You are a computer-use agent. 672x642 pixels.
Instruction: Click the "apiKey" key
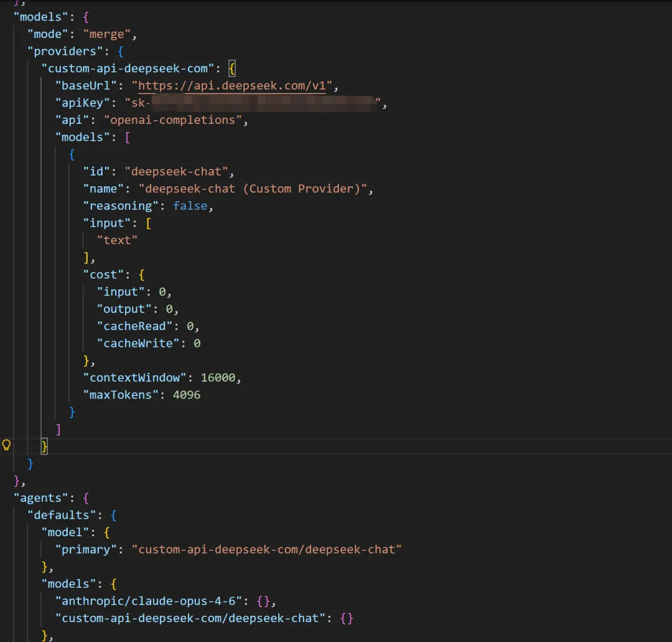86,103
